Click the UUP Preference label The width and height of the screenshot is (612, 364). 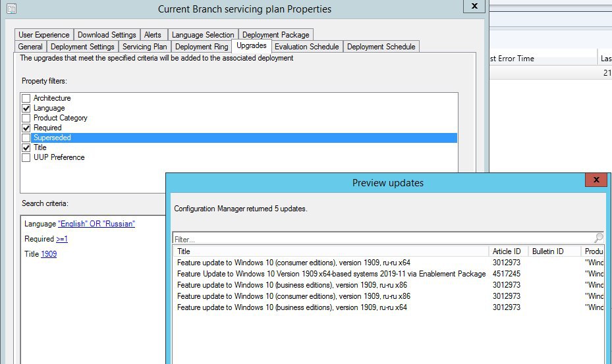click(x=59, y=157)
